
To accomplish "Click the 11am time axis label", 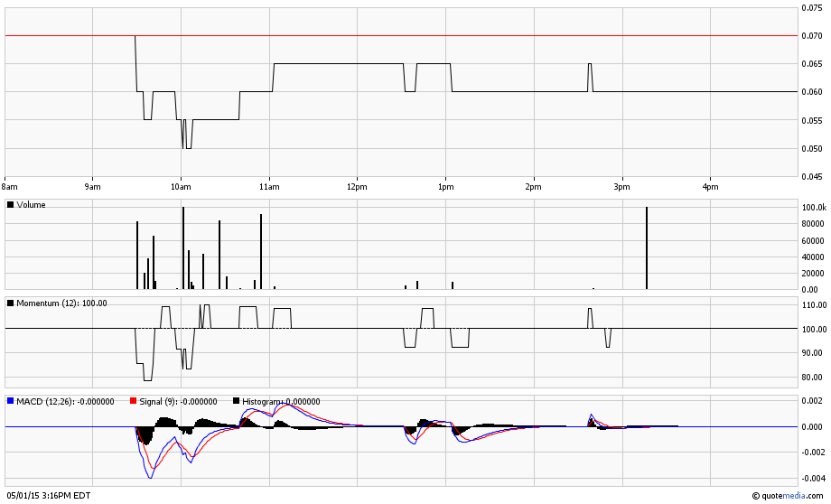I will [x=269, y=187].
